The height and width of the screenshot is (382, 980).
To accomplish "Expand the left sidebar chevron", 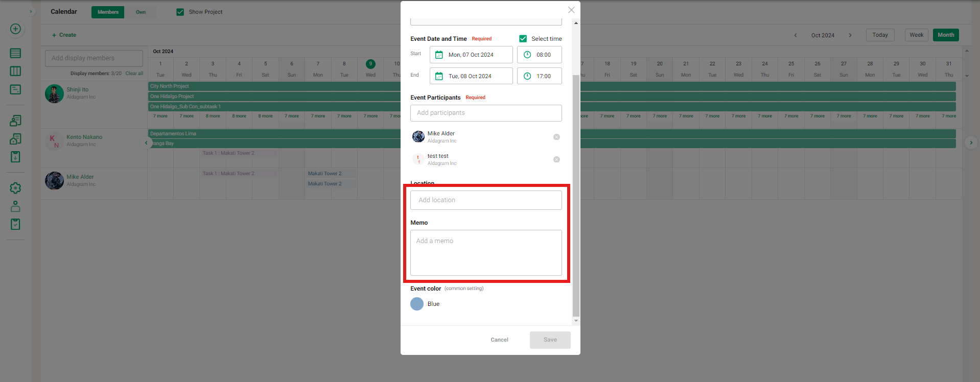I will [x=31, y=11].
